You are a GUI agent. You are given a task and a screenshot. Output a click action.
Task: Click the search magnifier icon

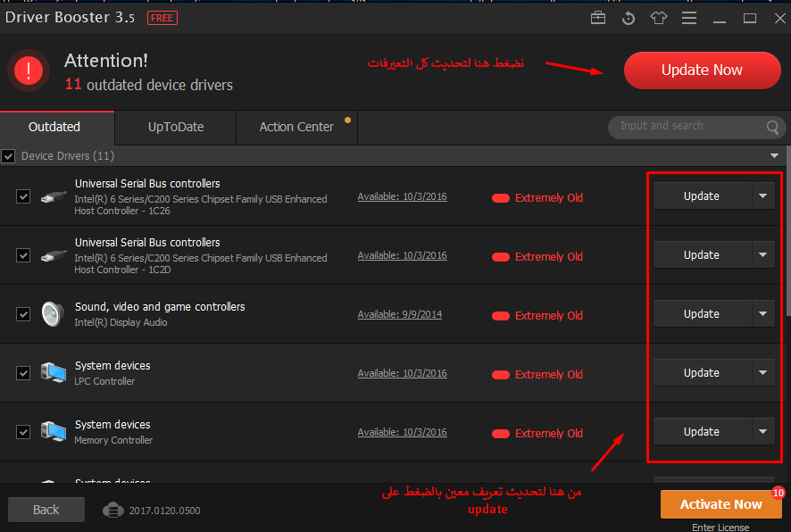773,128
